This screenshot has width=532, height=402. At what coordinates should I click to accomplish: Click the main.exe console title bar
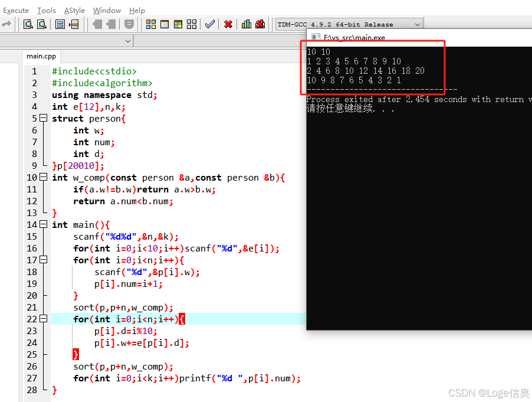[x=419, y=37]
